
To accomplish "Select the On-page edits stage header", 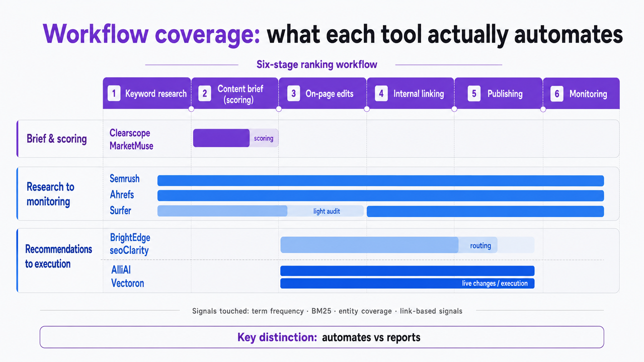I will pos(323,94).
